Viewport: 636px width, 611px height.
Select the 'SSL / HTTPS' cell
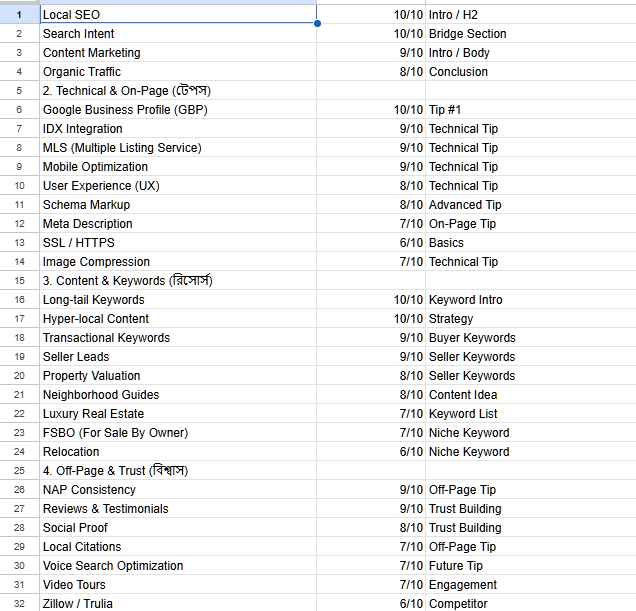tap(178, 243)
